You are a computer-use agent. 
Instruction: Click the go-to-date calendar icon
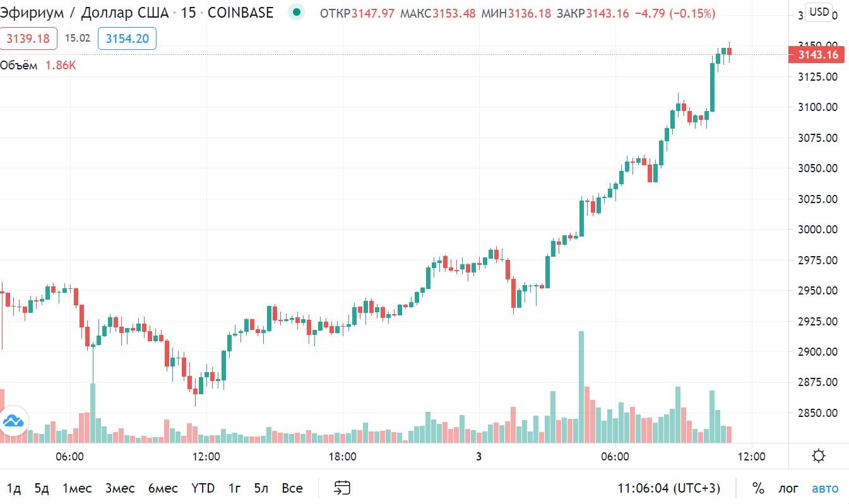pos(342,488)
